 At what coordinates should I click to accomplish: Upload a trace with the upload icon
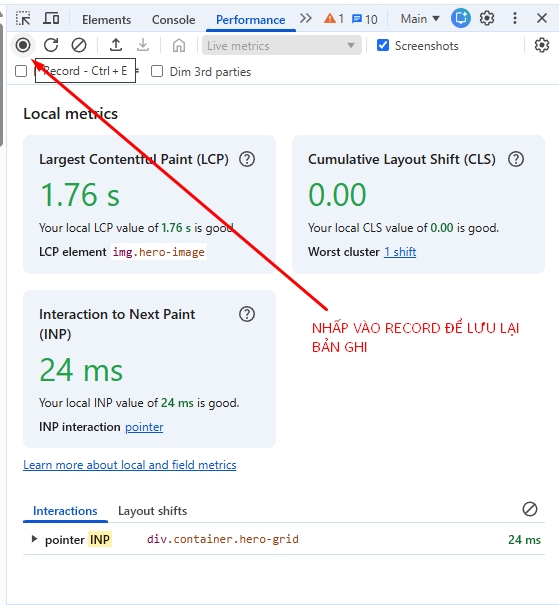pyautogui.click(x=116, y=45)
